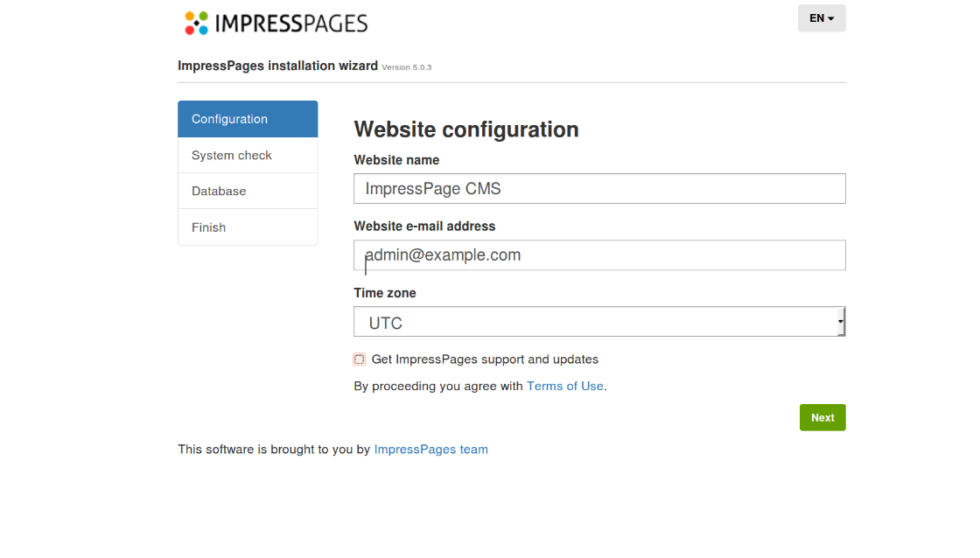Click the ImpressPages team link
This screenshot has height=558, width=980.
coord(430,449)
